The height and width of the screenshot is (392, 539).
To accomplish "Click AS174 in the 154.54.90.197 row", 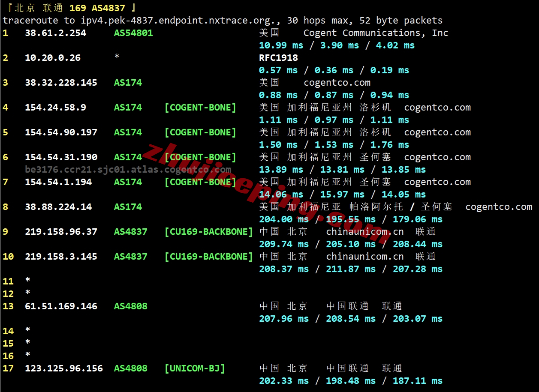I will (128, 132).
